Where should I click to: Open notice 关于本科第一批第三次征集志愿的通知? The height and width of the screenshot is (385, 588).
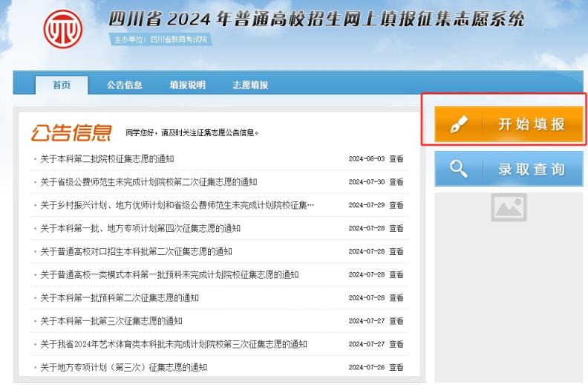(111, 321)
